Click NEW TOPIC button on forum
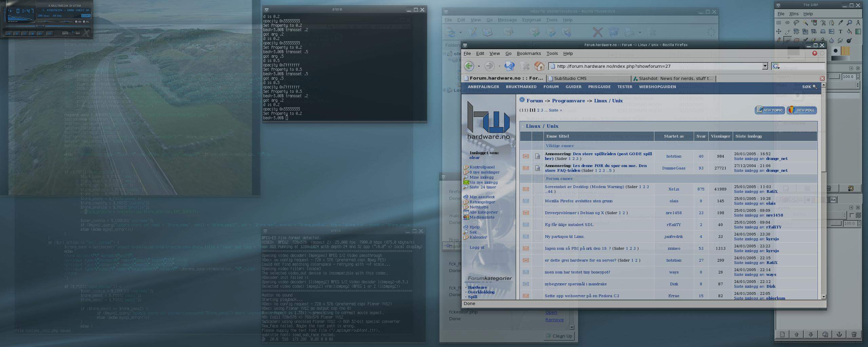 point(770,110)
